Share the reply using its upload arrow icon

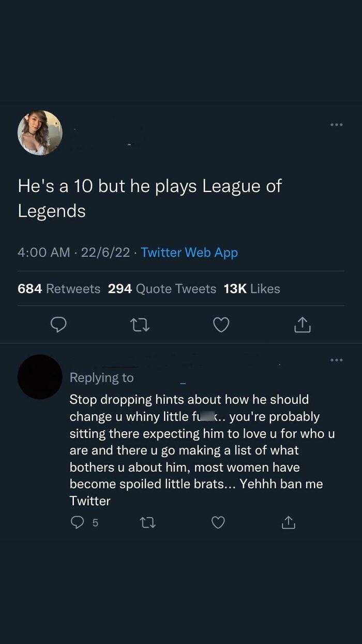click(x=288, y=522)
